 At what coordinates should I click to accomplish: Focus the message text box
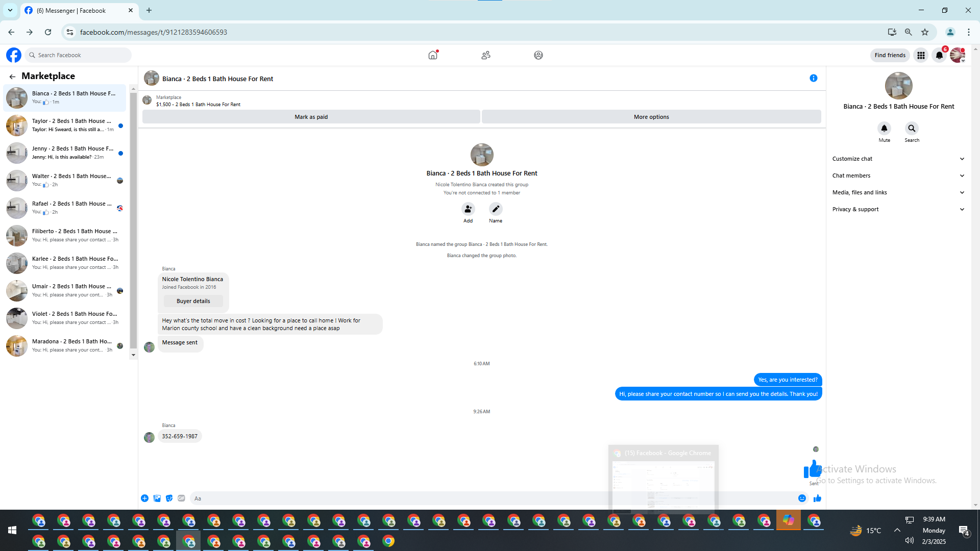point(493,498)
